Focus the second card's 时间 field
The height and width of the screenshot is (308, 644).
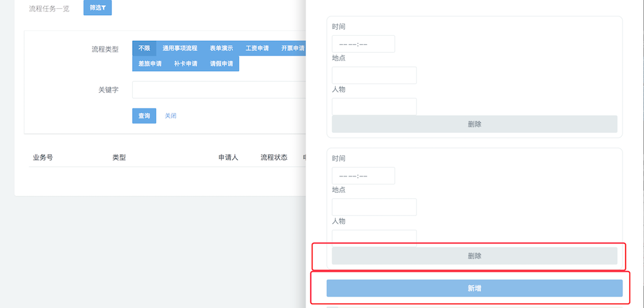coord(364,176)
